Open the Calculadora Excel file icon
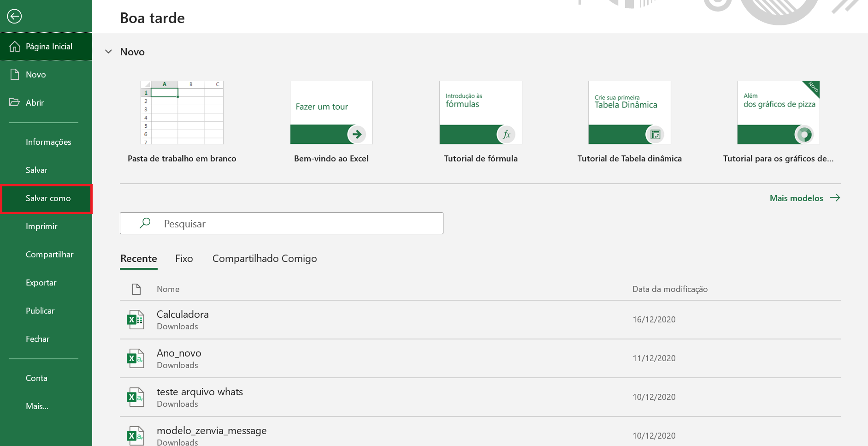868x446 pixels. click(x=136, y=320)
